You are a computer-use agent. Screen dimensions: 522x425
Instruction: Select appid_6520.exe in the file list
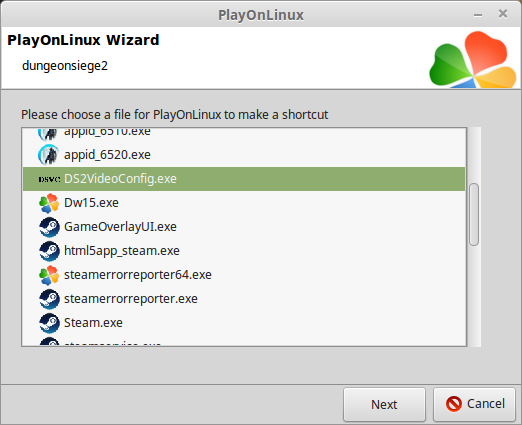pyautogui.click(x=244, y=155)
